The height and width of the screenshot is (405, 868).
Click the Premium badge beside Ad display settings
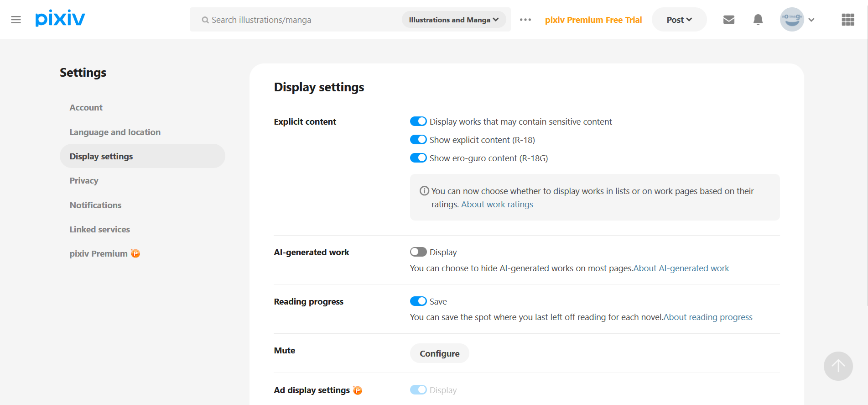click(358, 390)
